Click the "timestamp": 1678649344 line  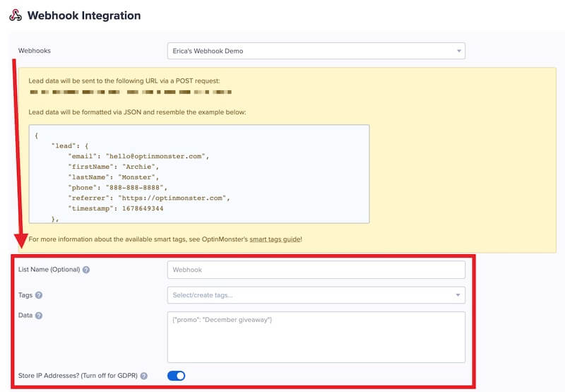(116, 208)
